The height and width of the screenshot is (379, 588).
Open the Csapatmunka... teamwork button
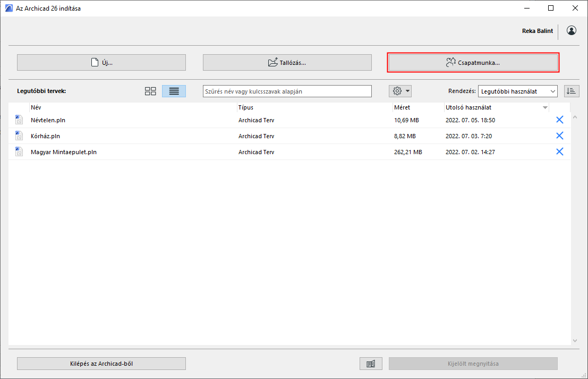[473, 63]
